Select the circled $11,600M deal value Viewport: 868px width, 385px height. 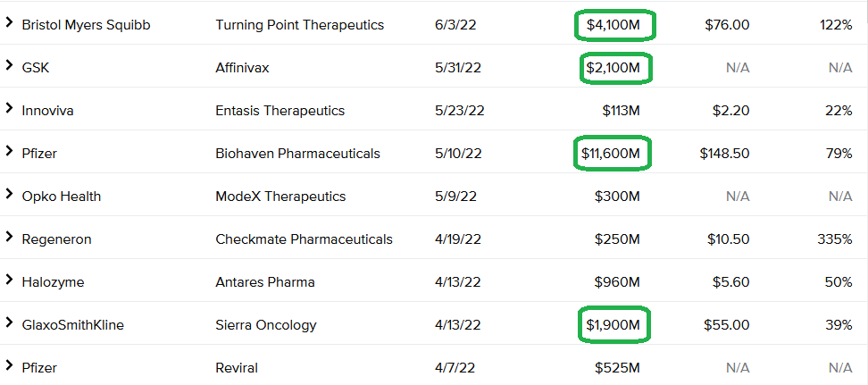pos(611,154)
